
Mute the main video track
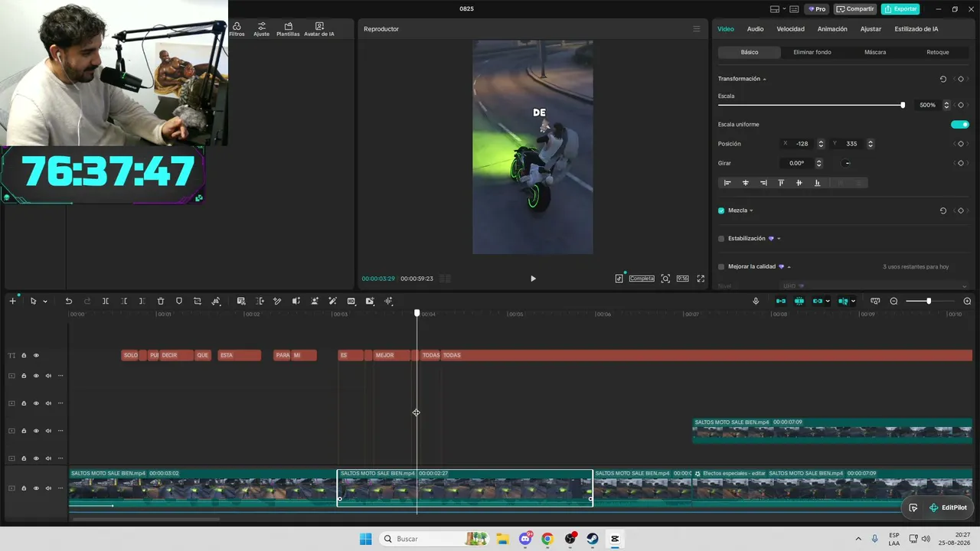(x=48, y=488)
